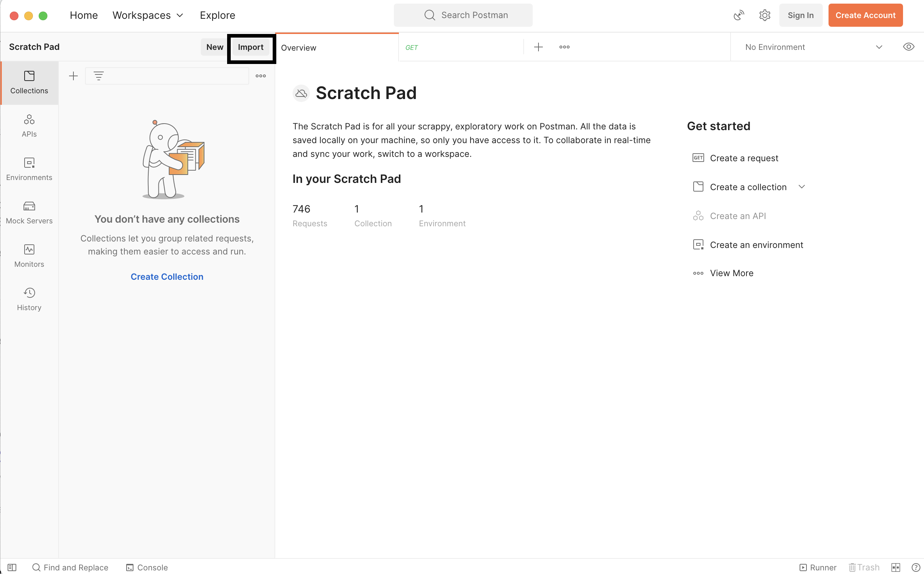924x574 pixels.
Task: Open the help question mark icon
Action: pos(916,567)
